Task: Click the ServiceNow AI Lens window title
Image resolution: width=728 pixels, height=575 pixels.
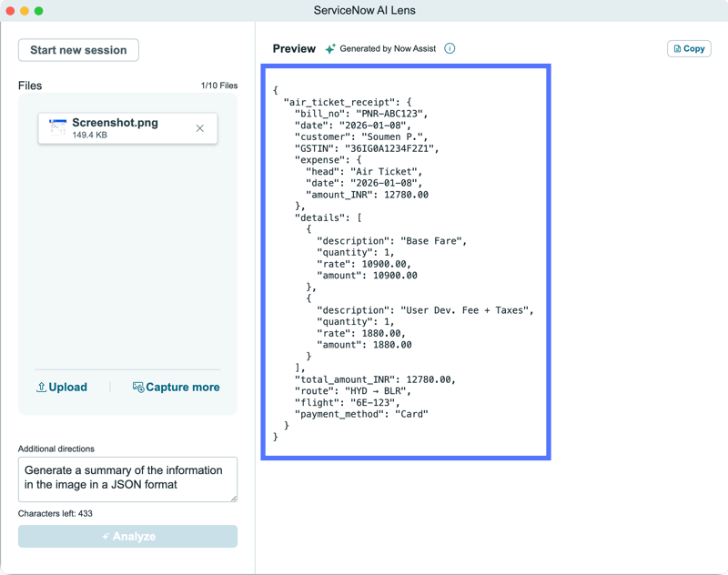Action: (x=365, y=10)
